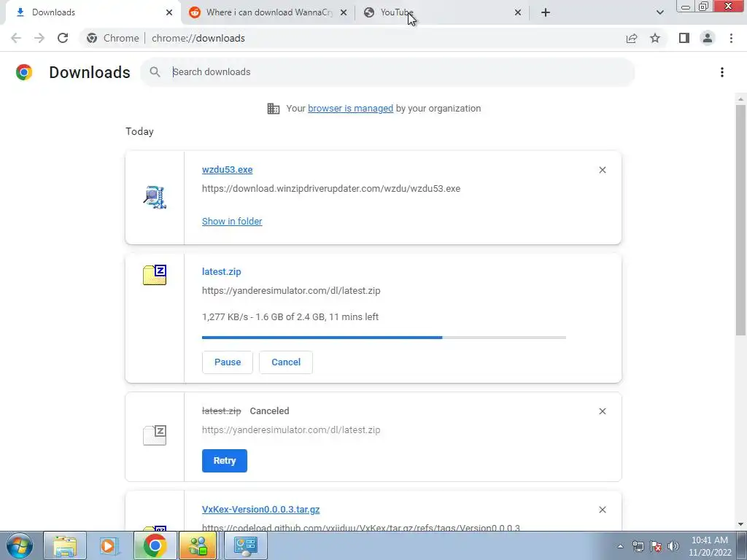Open Downloads page more actions menu
Image resolution: width=747 pixels, height=560 pixels.
pyautogui.click(x=722, y=72)
